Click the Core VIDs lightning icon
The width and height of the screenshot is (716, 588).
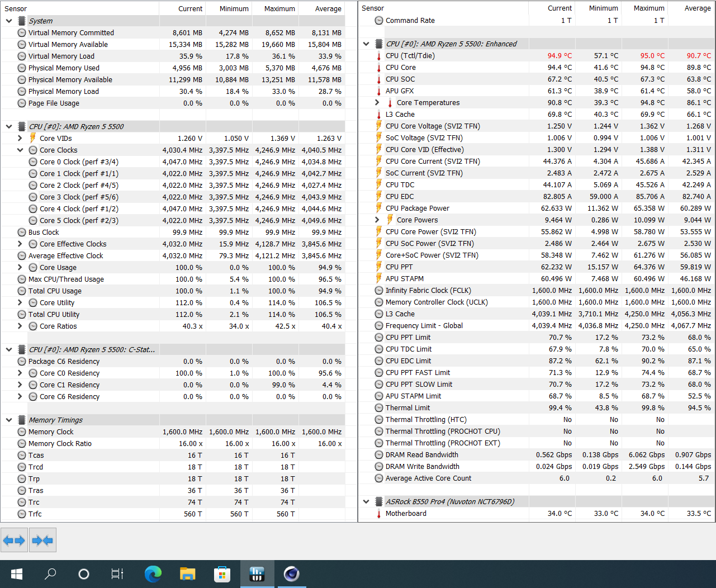click(x=33, y=138)
